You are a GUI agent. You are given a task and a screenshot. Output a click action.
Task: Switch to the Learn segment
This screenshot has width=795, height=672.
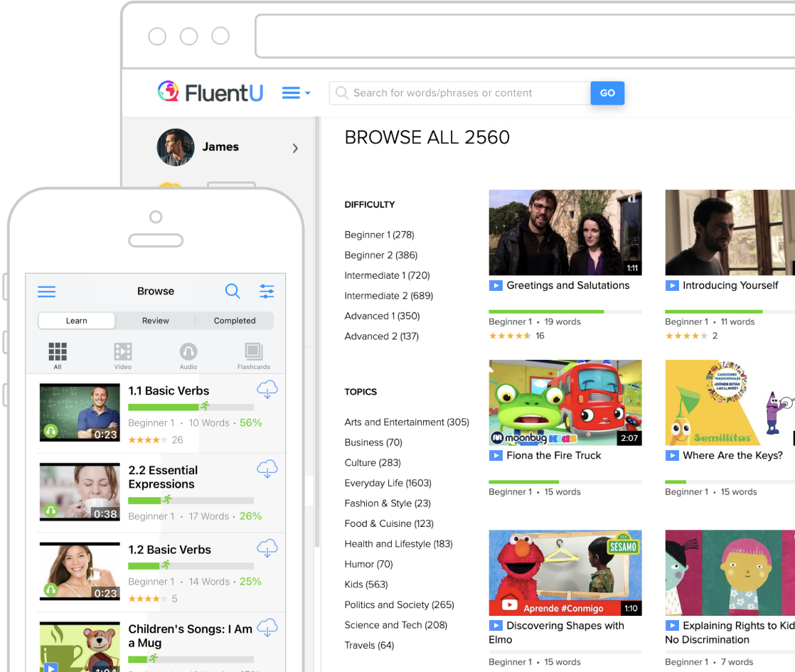[x=77, y=321]
